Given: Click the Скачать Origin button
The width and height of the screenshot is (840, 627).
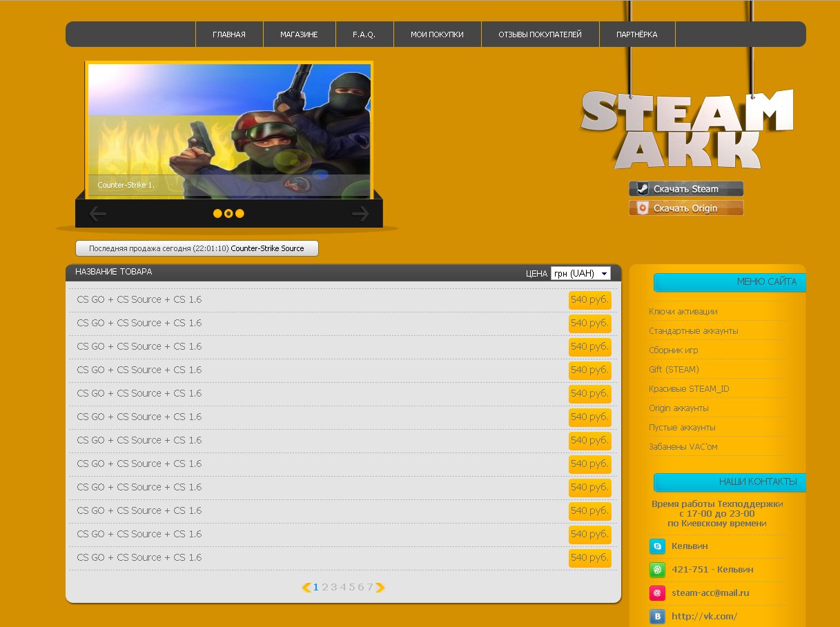Looking at the screenshot, I should point(686,208).
